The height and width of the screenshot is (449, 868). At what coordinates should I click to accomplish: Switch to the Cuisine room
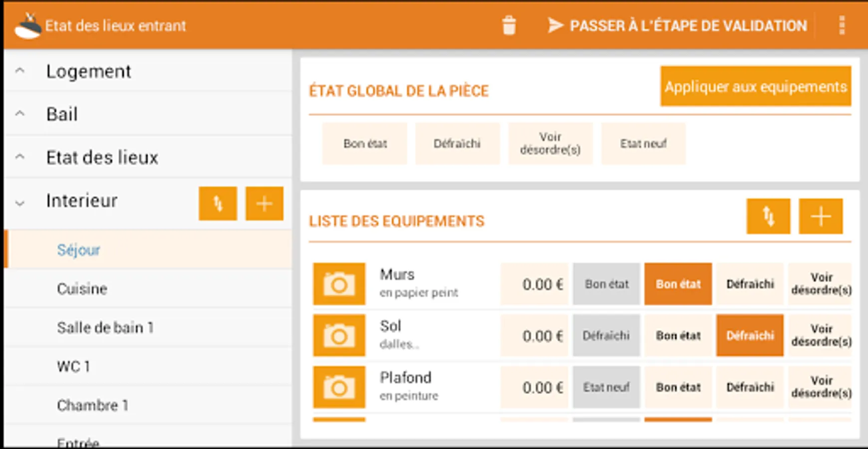(82, 288)
